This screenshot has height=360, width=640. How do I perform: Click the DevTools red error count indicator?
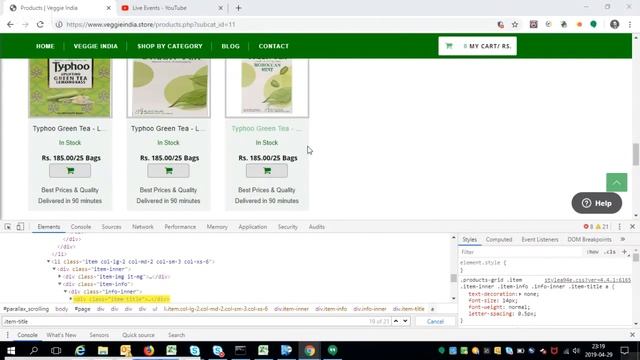(x=588, y=227)
